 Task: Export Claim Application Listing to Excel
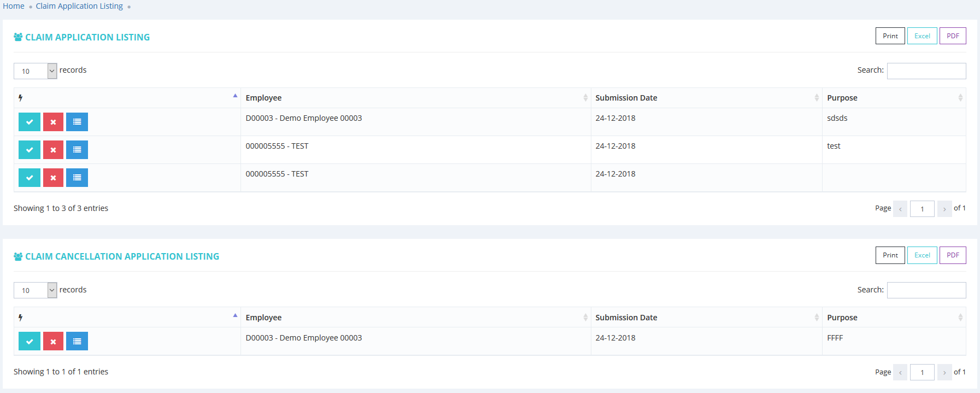click(x=922, y=36)
